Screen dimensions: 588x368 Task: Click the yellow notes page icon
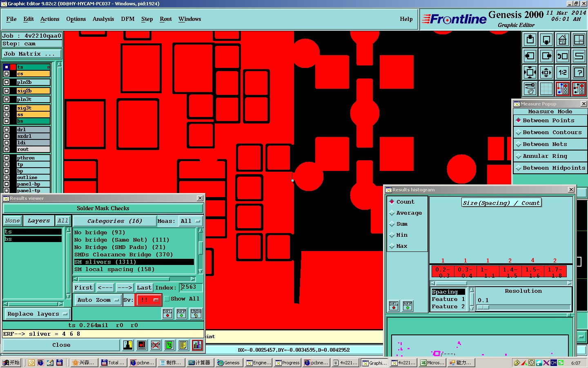[183, 345]
